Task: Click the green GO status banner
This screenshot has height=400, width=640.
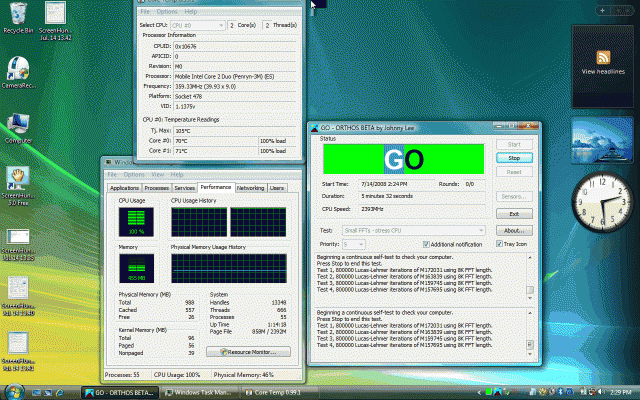Action: click(x=404, y=159)
